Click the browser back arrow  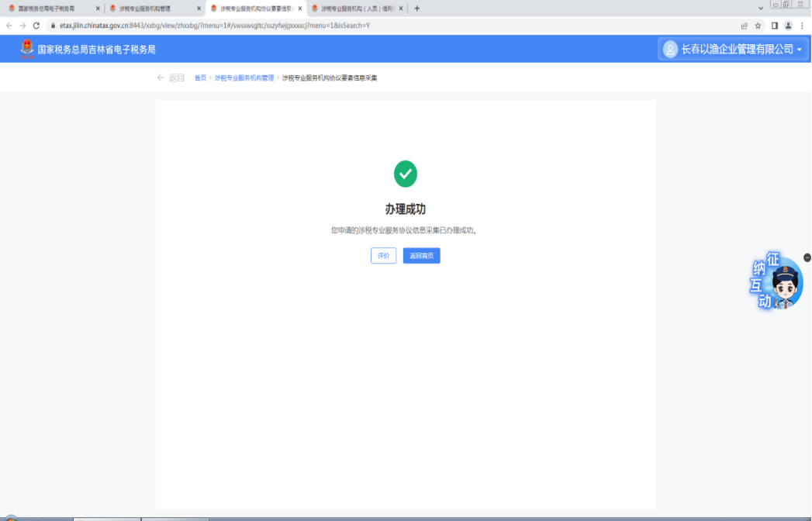[9, 26]
